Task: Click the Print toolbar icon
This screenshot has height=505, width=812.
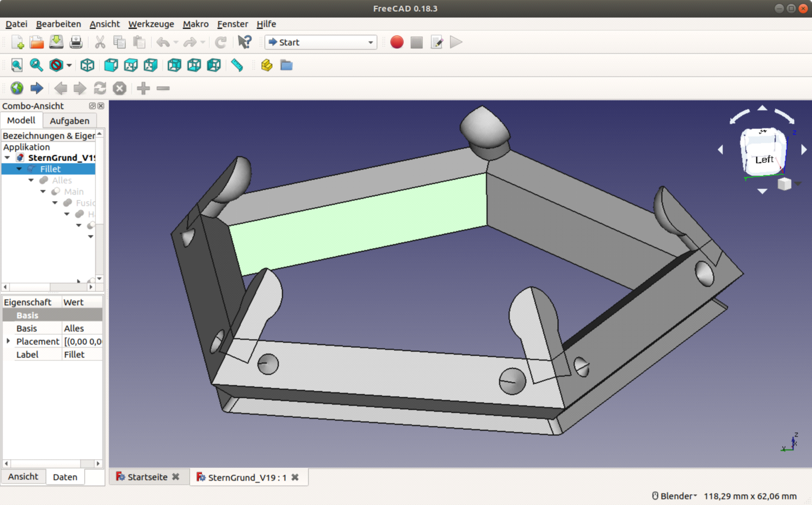Action: coord(76,42)
